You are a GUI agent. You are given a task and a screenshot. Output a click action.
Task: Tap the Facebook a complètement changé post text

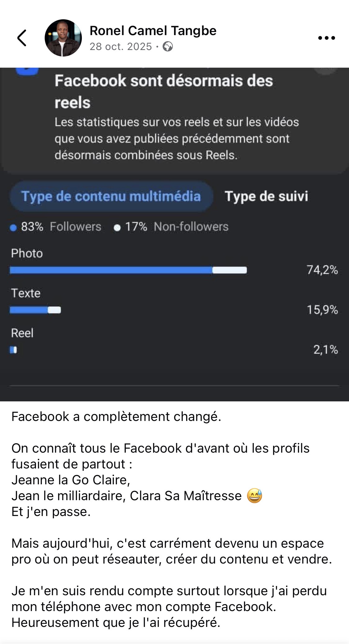(x=116, y=417)
